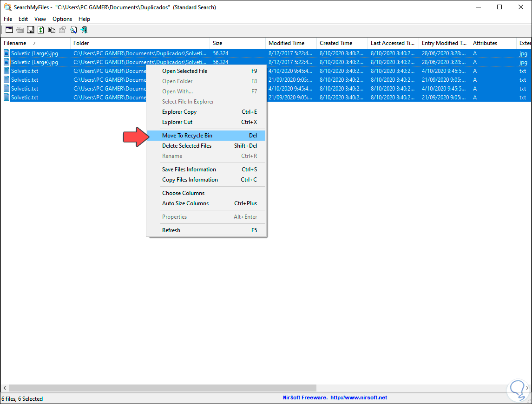Maximize the SearchMyFiles window

click(499, 7)
